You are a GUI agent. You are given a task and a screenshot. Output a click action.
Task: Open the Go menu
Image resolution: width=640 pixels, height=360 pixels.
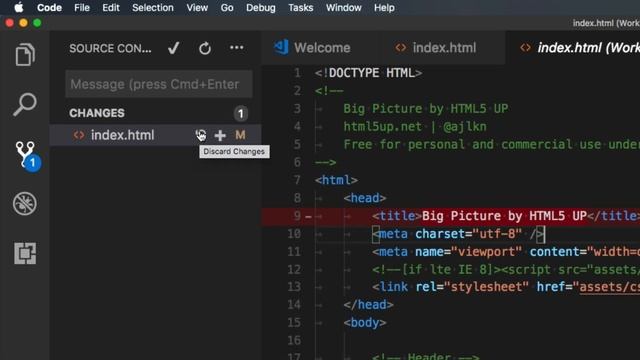pyautogui.click(x=227, y=7)
